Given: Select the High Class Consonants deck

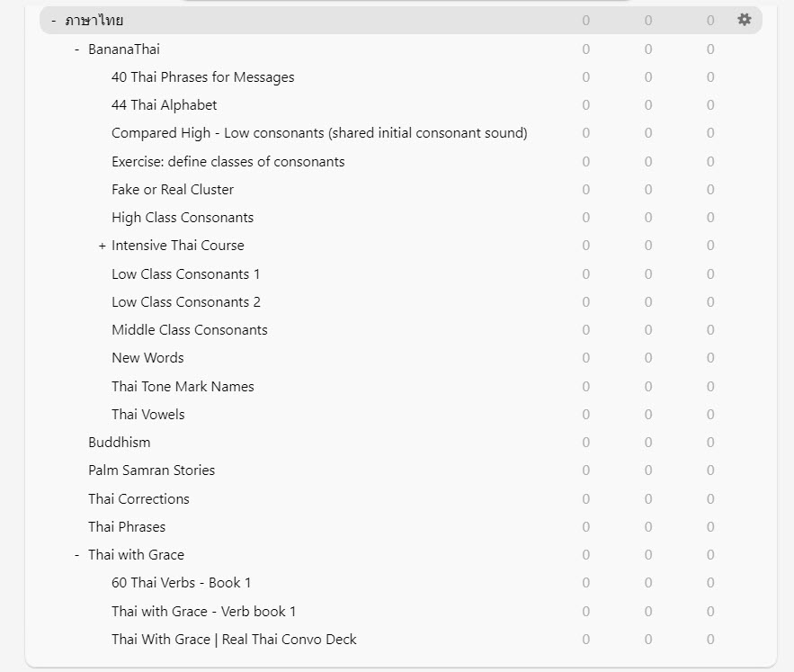Looking at the screenshot, I should point(182,218).
